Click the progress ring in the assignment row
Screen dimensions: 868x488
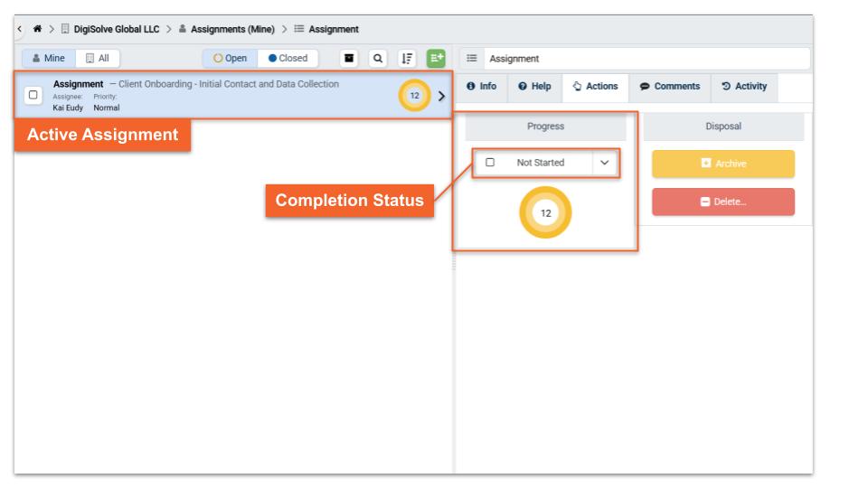coord(414,96)
